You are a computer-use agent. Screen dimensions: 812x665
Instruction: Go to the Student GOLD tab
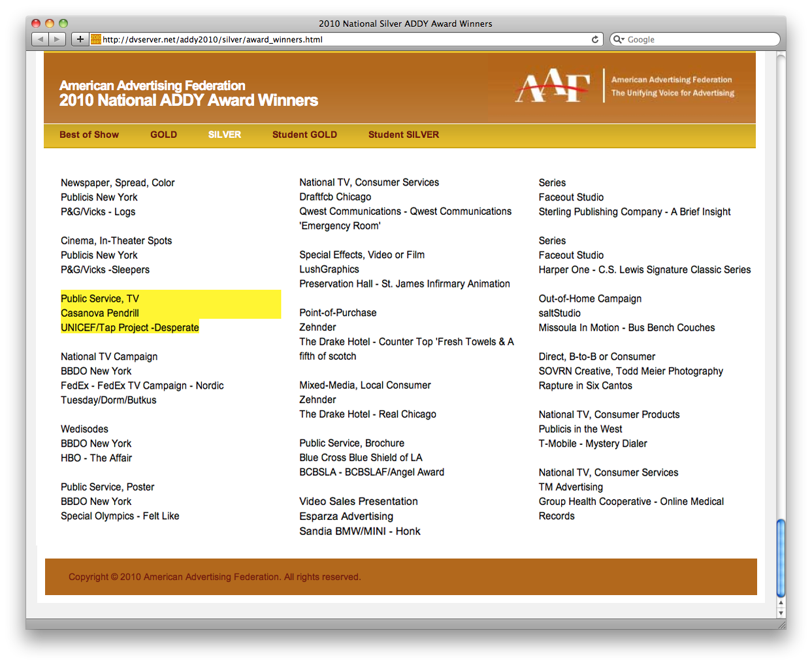[x=304, y=135]
